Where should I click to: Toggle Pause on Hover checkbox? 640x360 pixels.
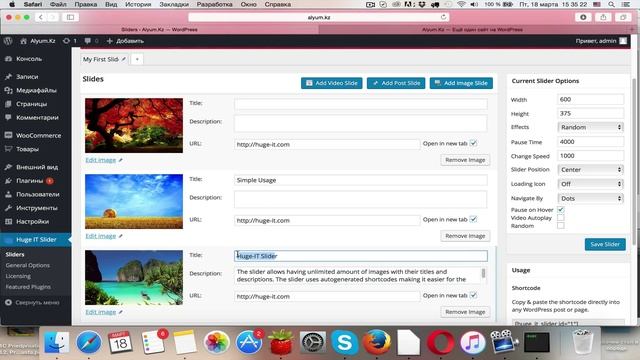click(561, 209)
